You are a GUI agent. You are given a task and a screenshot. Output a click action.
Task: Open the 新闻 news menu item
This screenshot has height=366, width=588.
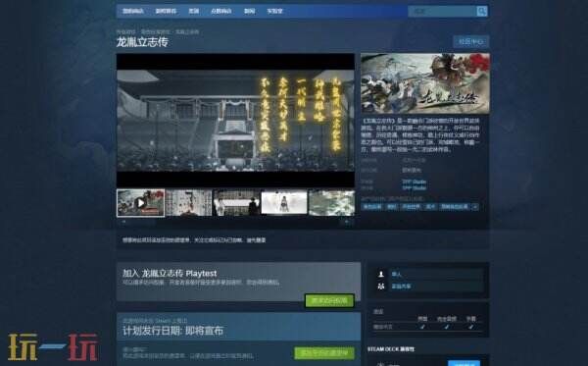click(249, 11)
